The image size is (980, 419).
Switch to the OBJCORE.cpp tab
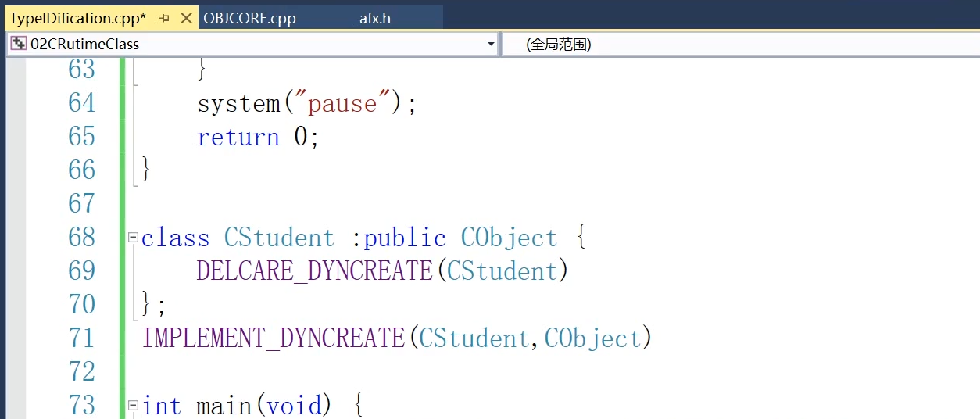(249, 18)
